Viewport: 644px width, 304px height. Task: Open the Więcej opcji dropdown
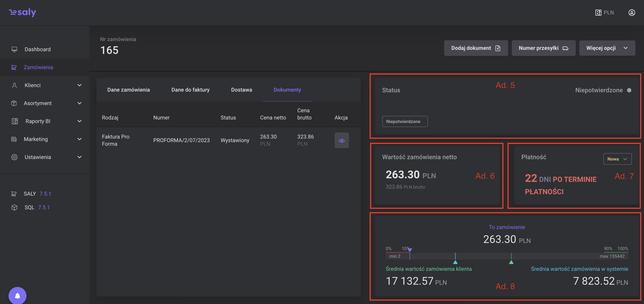click(607, 48)
